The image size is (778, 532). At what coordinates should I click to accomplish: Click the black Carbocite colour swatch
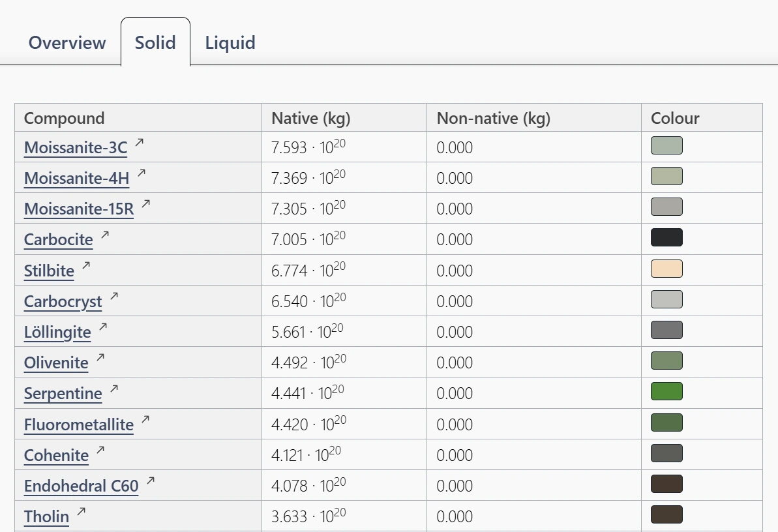tap(666, 237)
